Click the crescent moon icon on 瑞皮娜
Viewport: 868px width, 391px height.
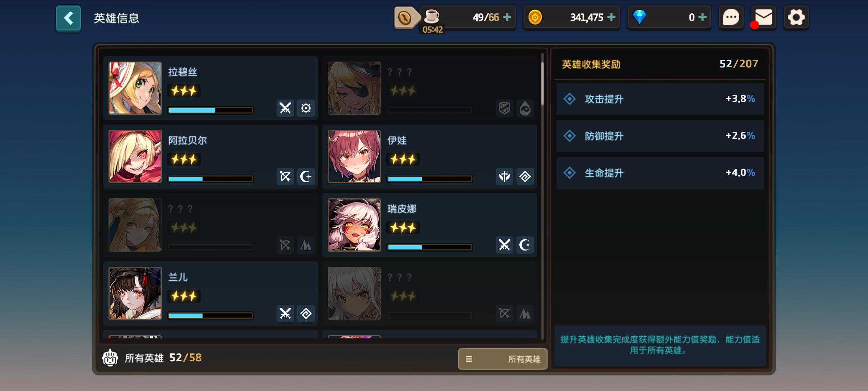click(x=525, y=245)
